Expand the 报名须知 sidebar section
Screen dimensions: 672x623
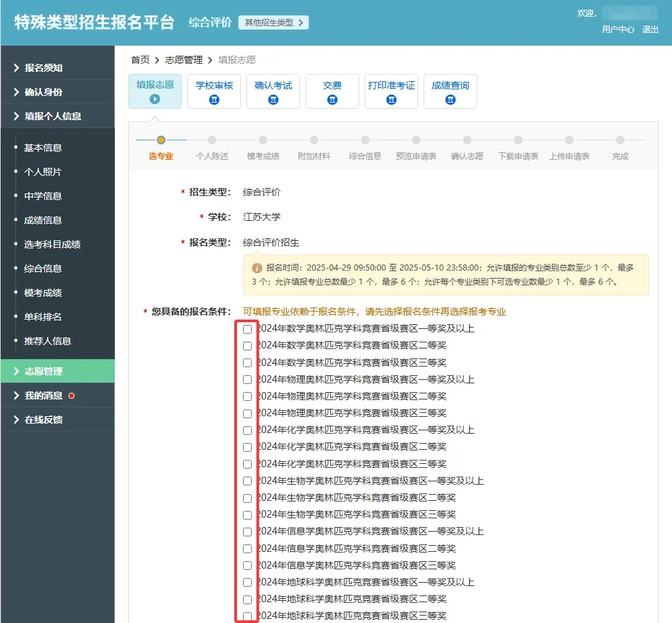pyautogui.click(x=58, y=68)
